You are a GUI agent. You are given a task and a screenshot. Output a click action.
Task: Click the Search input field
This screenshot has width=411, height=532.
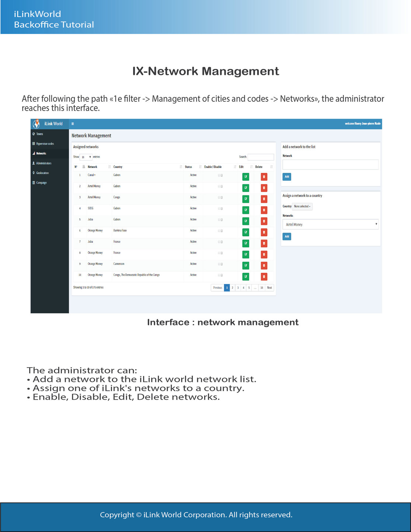[261, 157]
